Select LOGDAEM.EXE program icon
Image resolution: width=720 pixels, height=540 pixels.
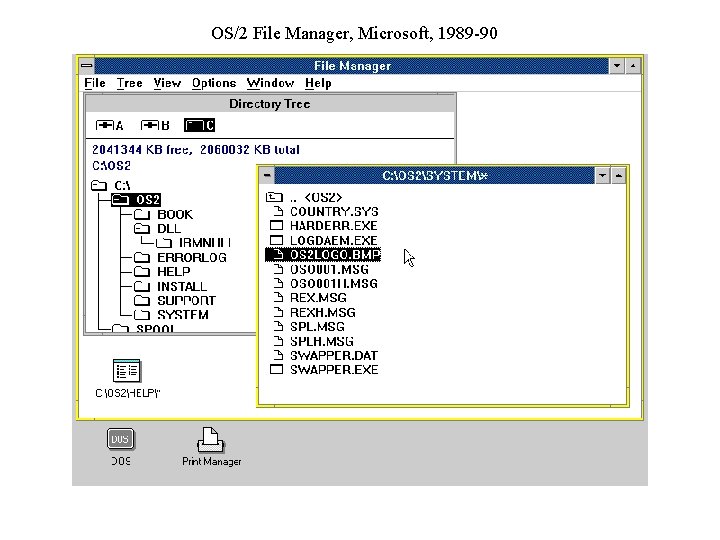[x=276, y=240]
